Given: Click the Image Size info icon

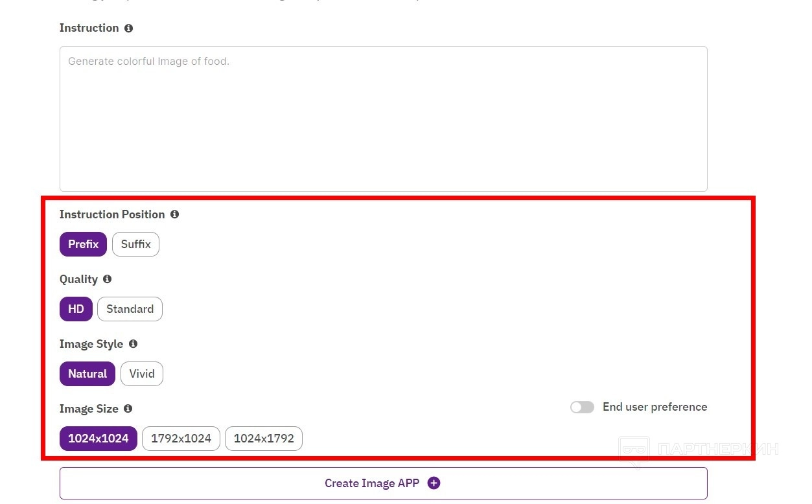Looking at the screenshot, I should pyautogui.click(x=128, y=409).
